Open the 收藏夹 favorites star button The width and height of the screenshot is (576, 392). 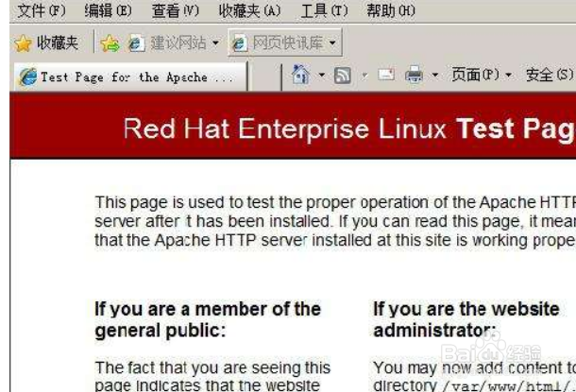(x=46, y=43)
